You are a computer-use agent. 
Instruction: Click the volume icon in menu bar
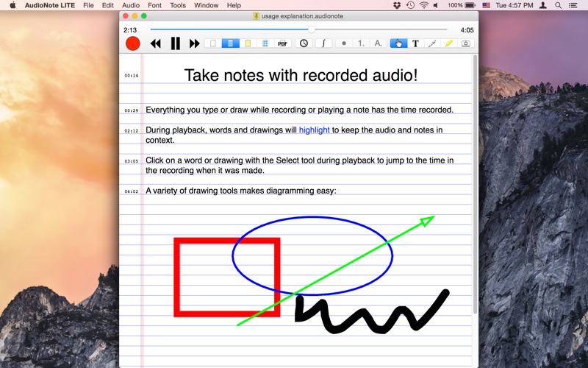[x=436, y=5]
